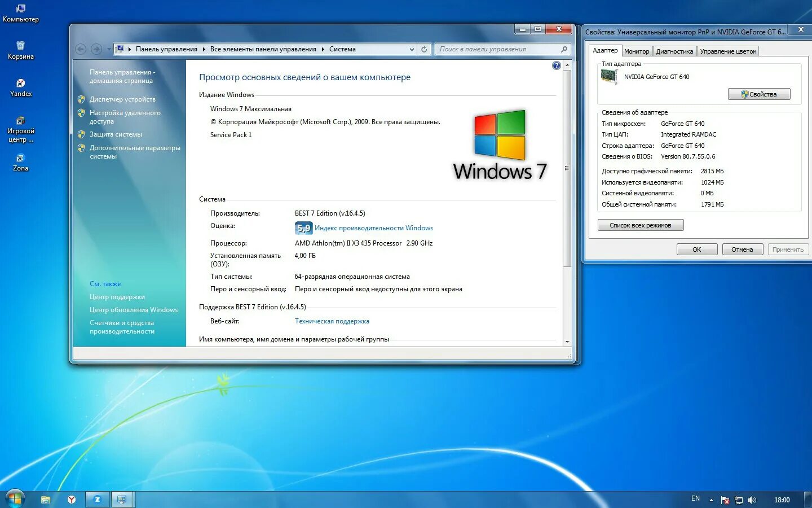The width and height of the screenshot is (812, 508).
Task: Click the Windows 7 Максимальная edition text
Action: click(251, 109)
